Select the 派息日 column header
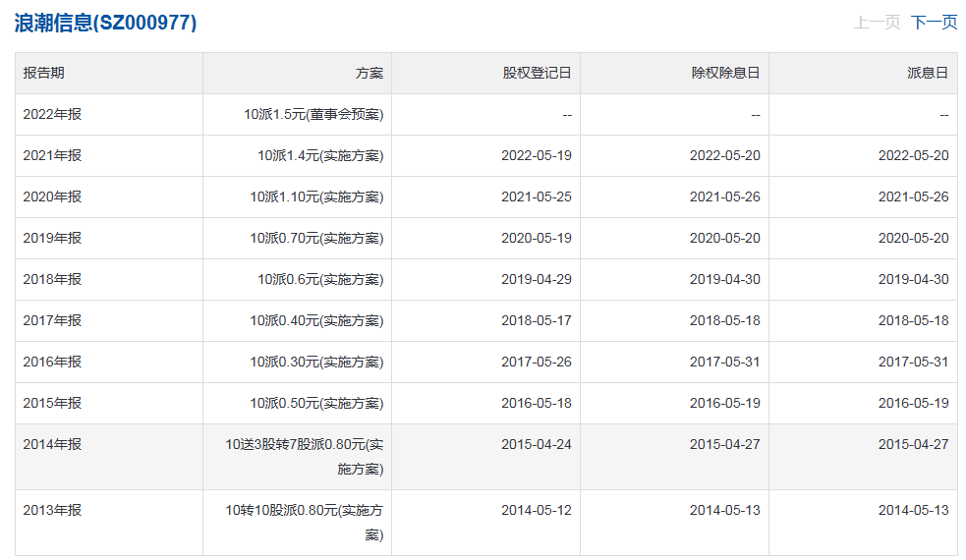Image resolution: width=966 pixels, height=560 pixels. pyautogui.click(x=928, y=73)
